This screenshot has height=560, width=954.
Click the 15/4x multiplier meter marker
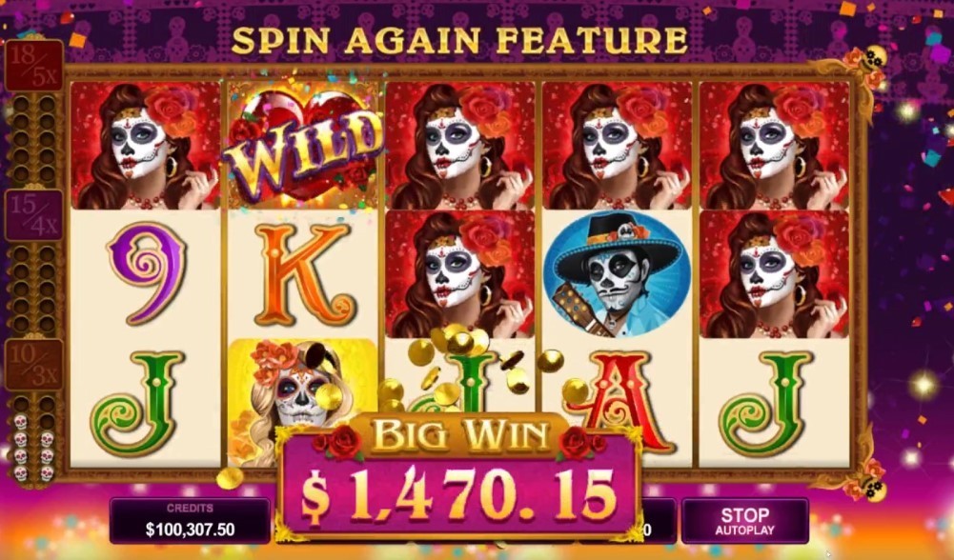[x=34, y=214]
